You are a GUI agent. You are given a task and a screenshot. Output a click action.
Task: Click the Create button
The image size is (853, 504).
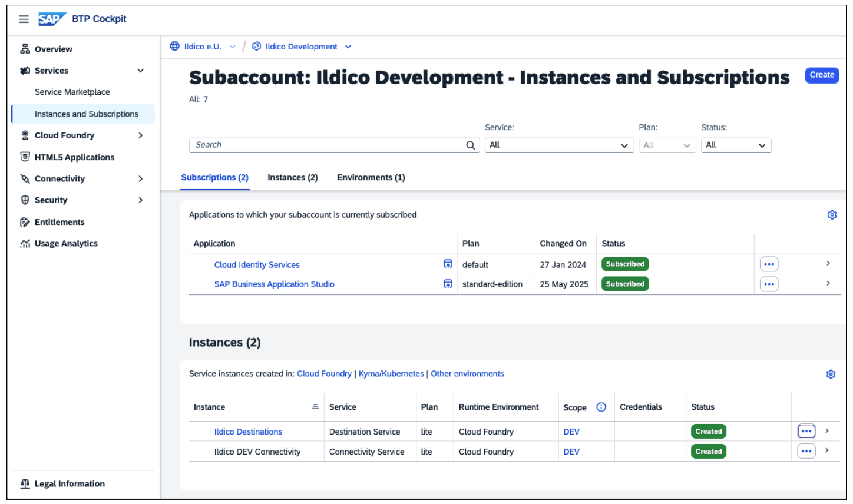(821, 75)
